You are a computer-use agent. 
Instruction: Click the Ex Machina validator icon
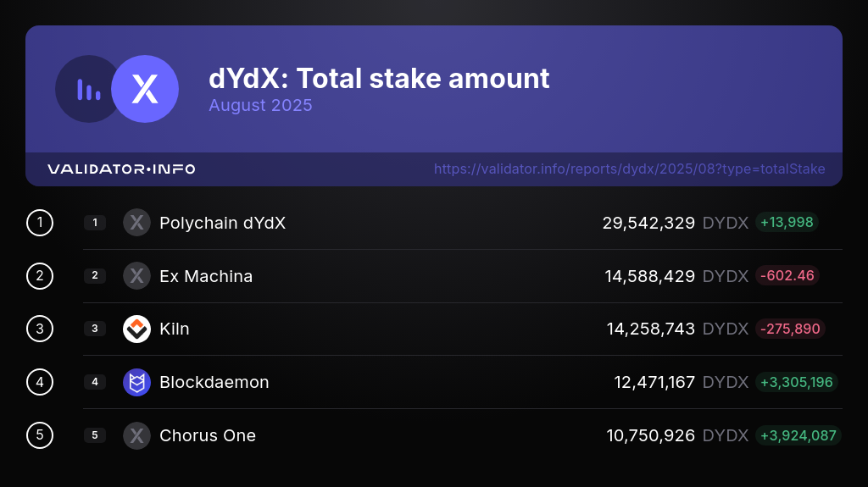tap(136, 276)
